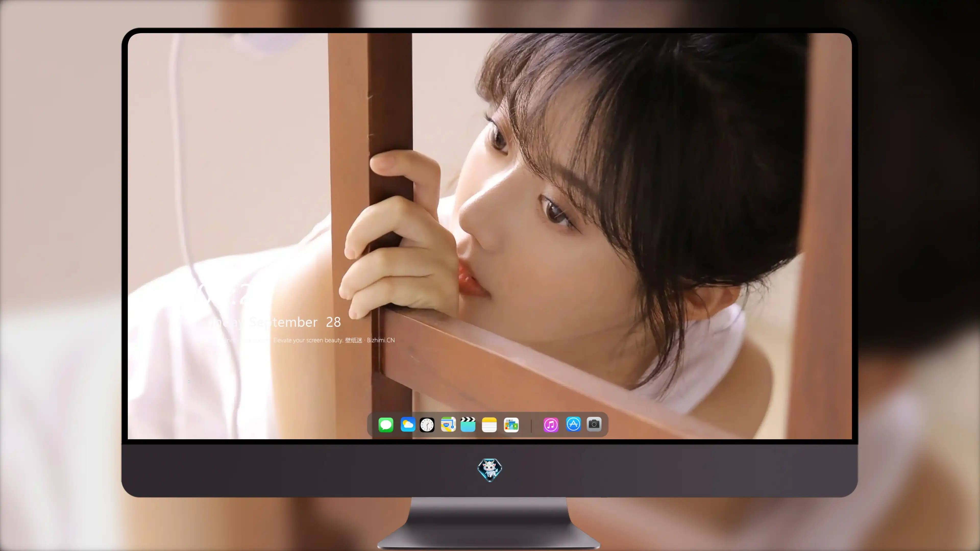Open the Weather app in the dock
The image size is (980, 551).
pyautogui.click(x=408, y=424)
